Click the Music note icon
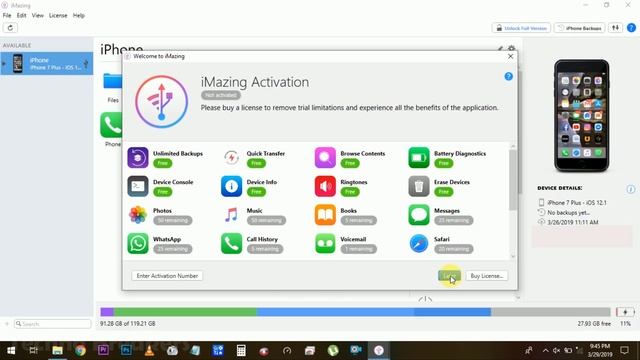Screen dimensions: 640x360 [x=231, y=215]
